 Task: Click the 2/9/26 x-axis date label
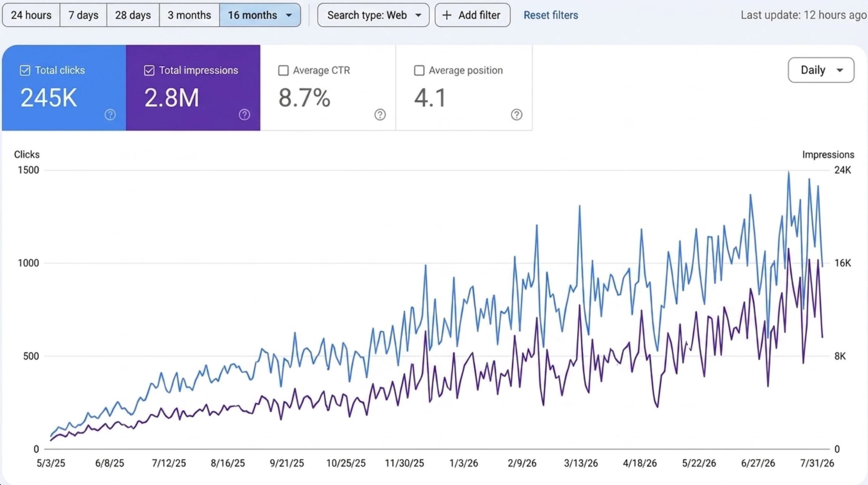click(522, 463)
